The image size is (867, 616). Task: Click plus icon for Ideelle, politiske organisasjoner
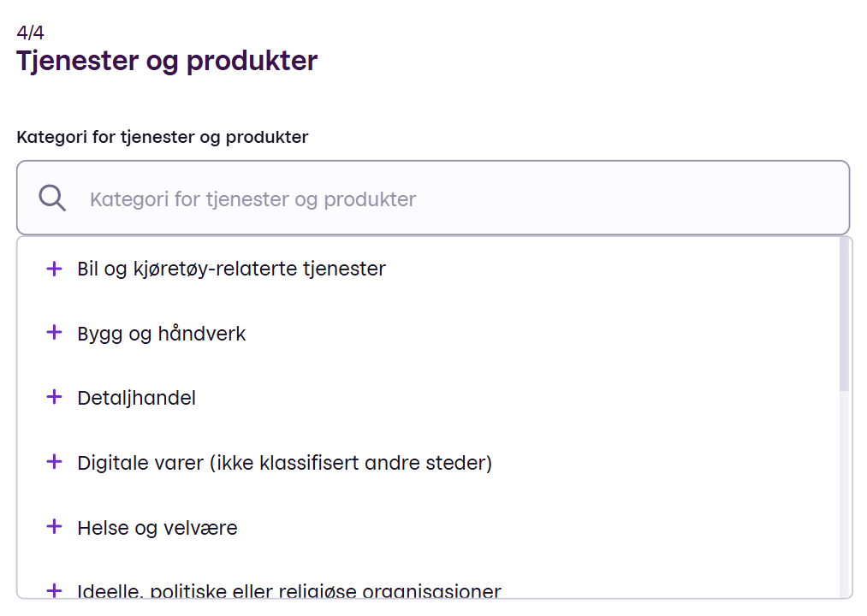coord(54,590)
